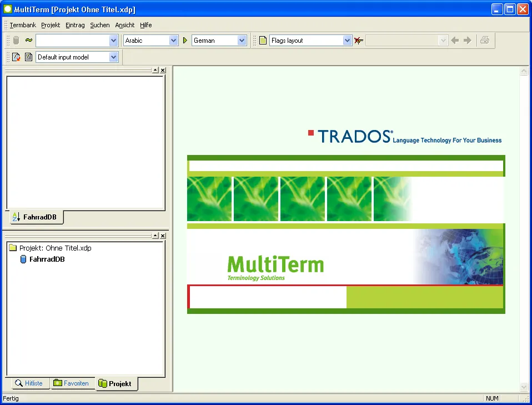Click the termbase cylinder icon in the toolbar
This screenshot has height=405, width=532.
click(16, 41)
